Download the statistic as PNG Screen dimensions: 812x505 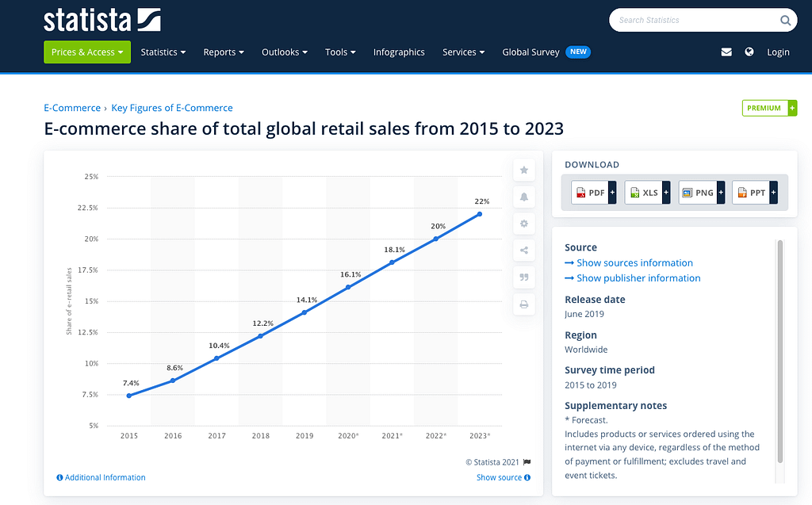(x=702, y=193)
